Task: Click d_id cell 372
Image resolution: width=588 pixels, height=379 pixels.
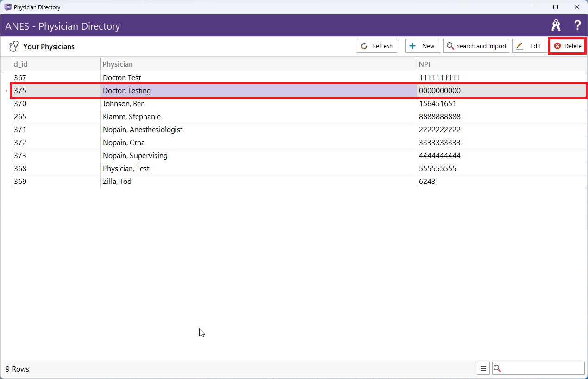Action: click(x=56, y=143)
